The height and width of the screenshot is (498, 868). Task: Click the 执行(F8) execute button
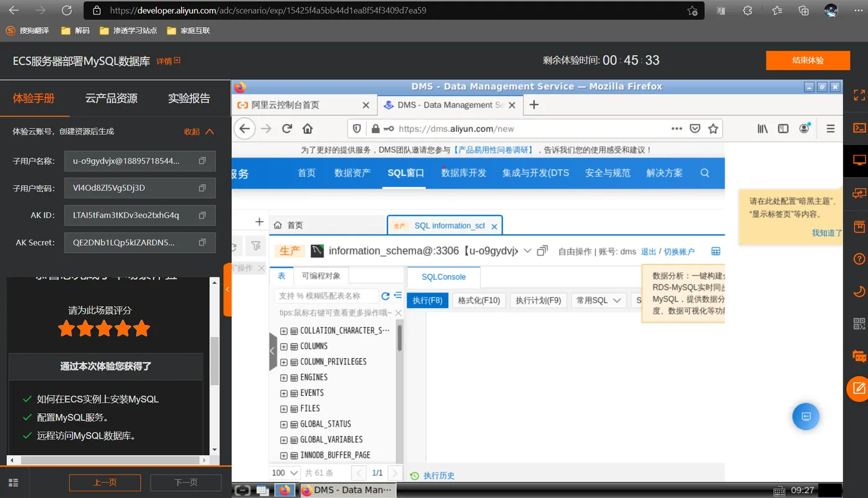coord(427,300)
